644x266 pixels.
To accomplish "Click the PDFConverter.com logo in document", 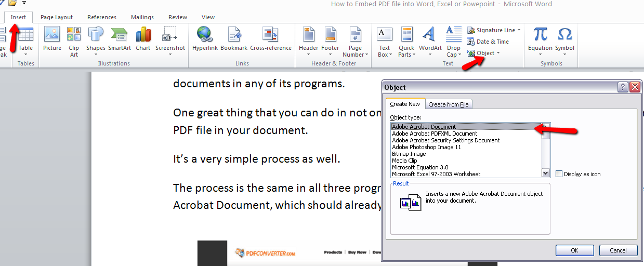I will click(x=265, y=253).
